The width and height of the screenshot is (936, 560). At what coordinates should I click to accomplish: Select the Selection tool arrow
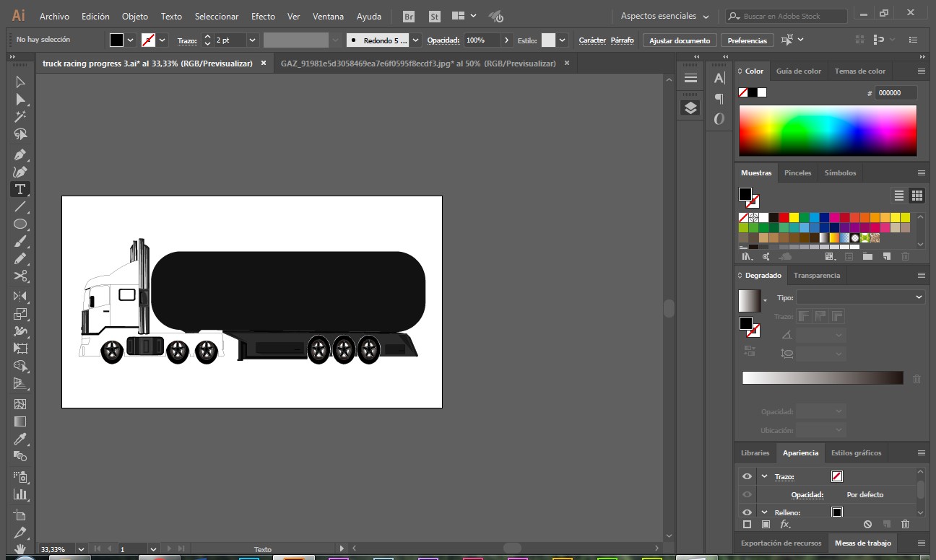pos(20,82)
